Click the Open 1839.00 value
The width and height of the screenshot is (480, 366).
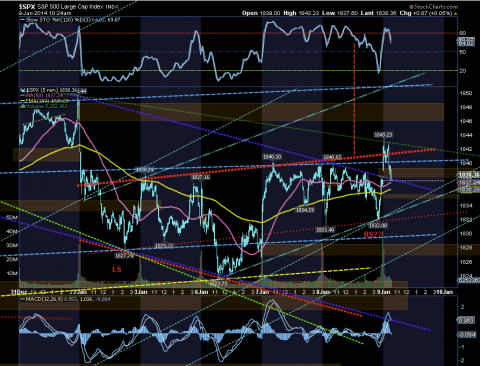pos(261,13)
